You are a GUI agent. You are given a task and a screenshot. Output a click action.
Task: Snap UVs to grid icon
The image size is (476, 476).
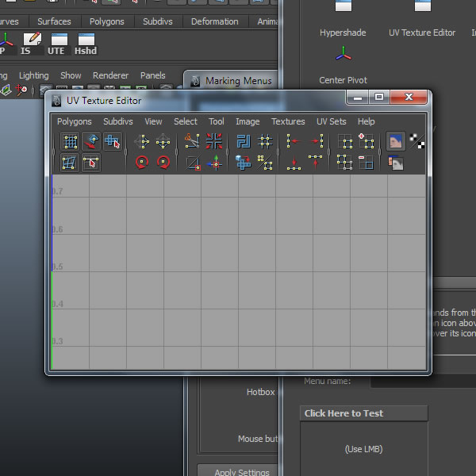point(265,141)
